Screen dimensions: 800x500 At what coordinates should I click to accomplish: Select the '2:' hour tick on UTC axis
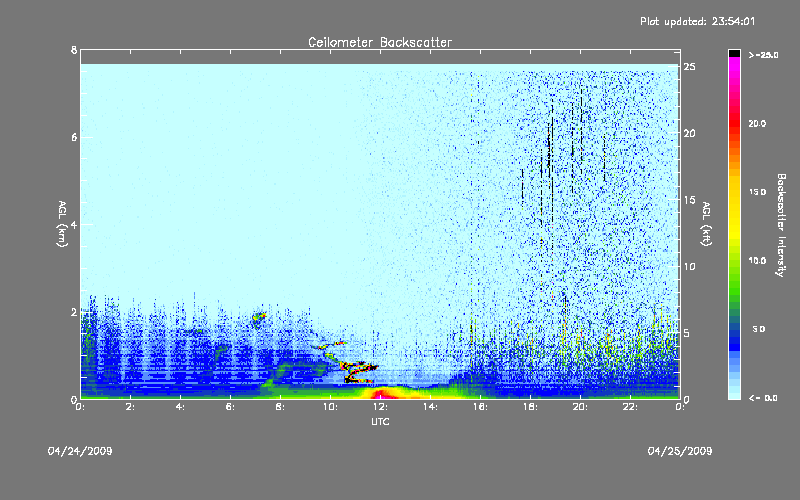130,407
